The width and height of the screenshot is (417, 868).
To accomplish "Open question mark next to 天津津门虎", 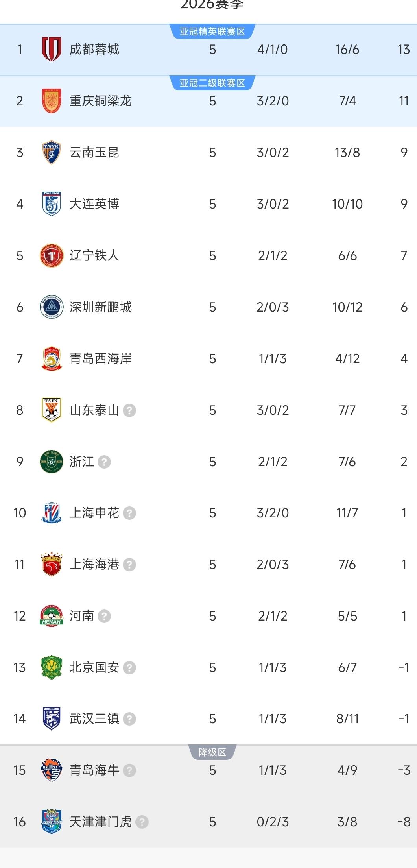I will 142,822.
